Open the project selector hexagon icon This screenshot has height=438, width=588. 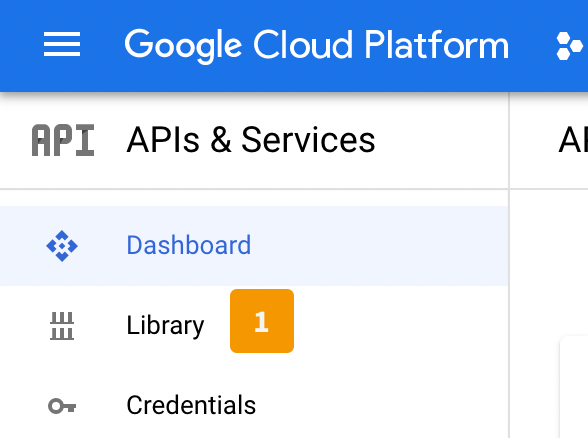[x=570, y=46]
